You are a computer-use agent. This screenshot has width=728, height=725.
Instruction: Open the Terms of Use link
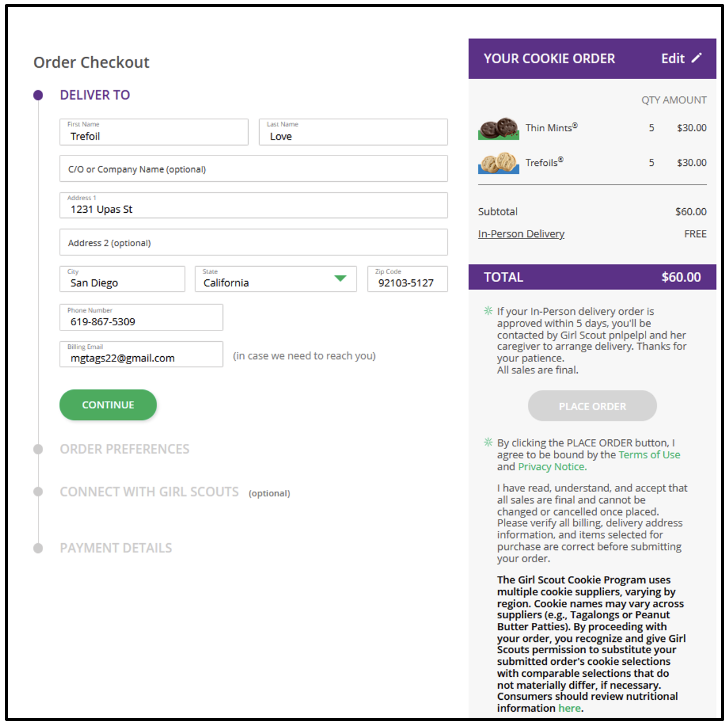click(649, 454)
